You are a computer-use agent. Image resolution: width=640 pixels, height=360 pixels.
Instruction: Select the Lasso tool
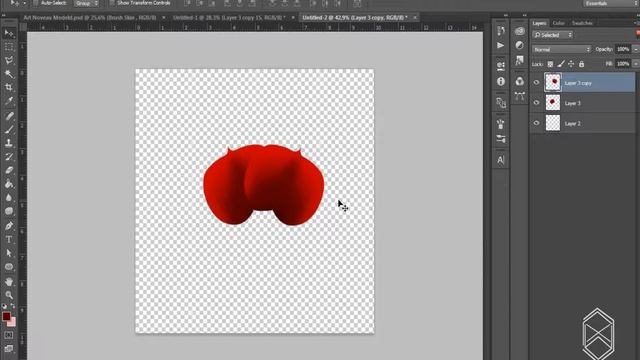coord(9,61)
